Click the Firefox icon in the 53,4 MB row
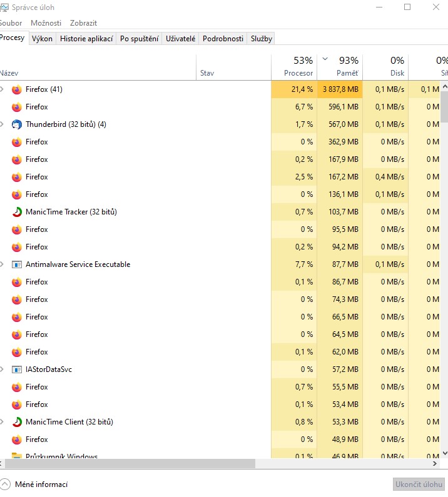The image size is (448, 497). click(17, 404)
